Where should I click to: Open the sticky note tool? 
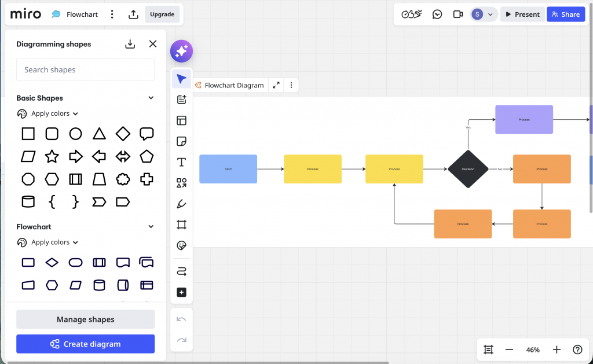[x=181, y=141]
